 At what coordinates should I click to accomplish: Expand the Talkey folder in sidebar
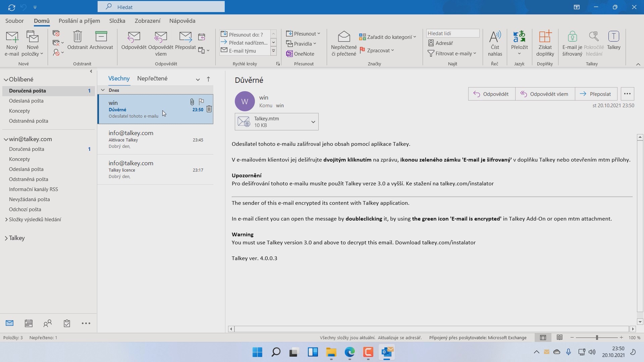click(x=6, y=238)
